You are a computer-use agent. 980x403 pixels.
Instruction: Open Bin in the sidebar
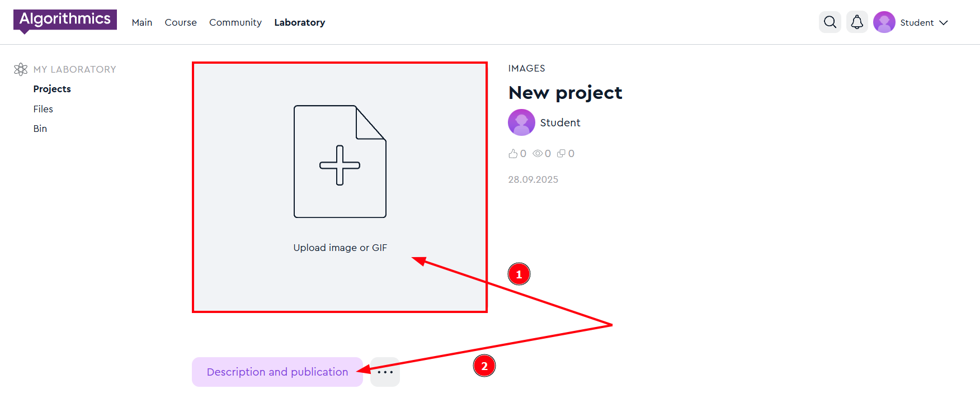point(40,129)
